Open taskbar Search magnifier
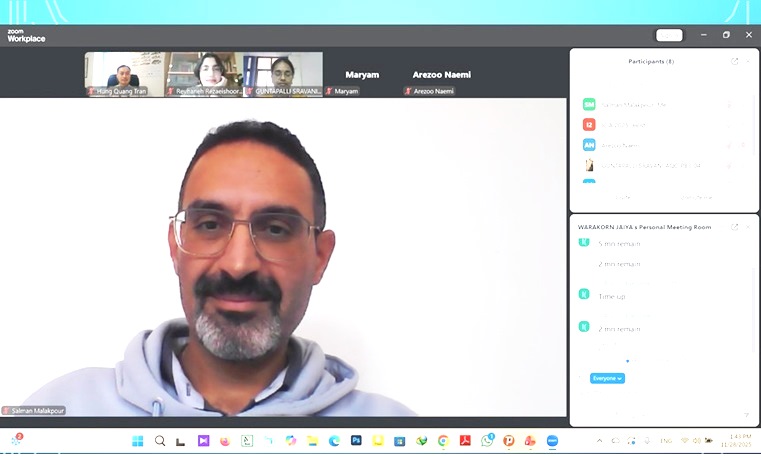Viewport: 761px width, 456px height. coord(160,440)
